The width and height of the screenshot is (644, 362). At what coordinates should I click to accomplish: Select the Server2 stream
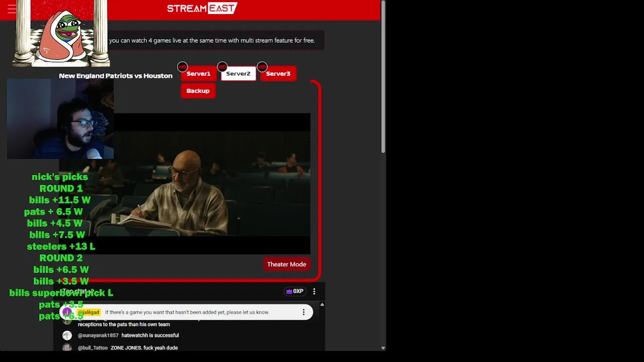pyautogui.click(x=238, y=73)
